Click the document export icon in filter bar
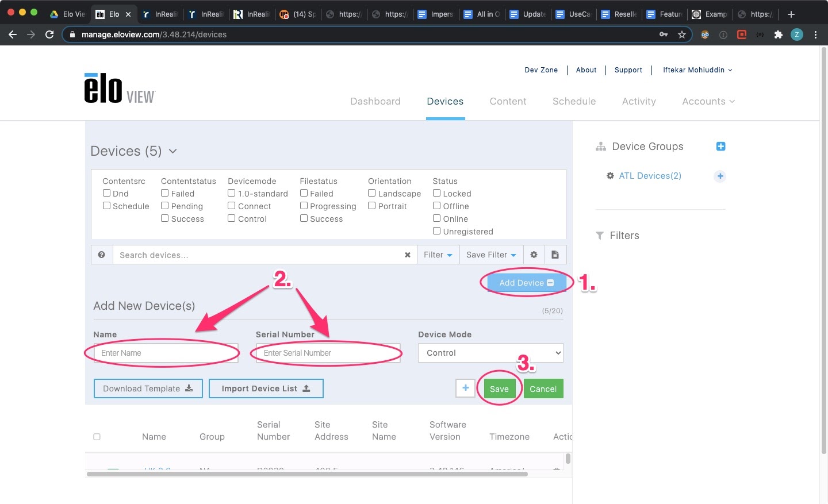 tap(555, 255)
